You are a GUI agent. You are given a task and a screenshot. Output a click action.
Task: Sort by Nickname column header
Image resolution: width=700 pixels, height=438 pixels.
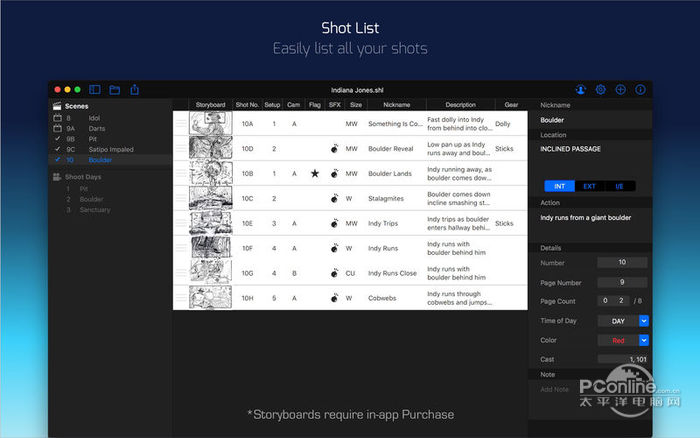click(396, 105)
